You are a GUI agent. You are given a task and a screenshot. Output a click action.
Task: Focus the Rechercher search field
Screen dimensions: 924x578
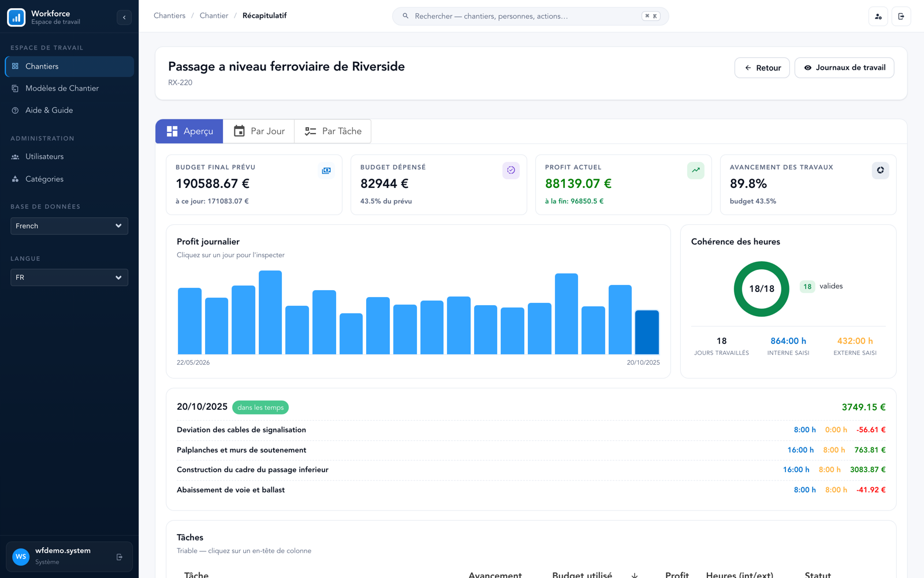530,16
